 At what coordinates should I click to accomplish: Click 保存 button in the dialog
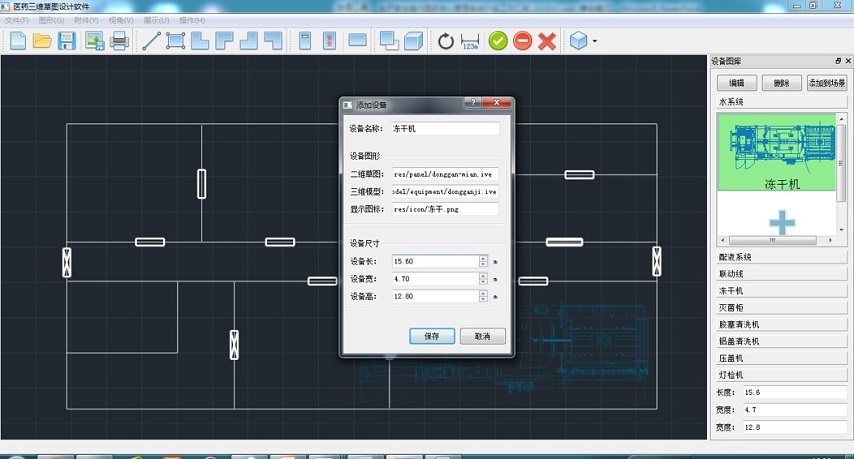click(x=432, y=336)
